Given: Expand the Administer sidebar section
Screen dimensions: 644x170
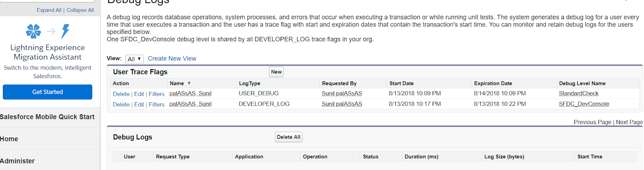Looking at the screenshot, I should coord(17,161).
